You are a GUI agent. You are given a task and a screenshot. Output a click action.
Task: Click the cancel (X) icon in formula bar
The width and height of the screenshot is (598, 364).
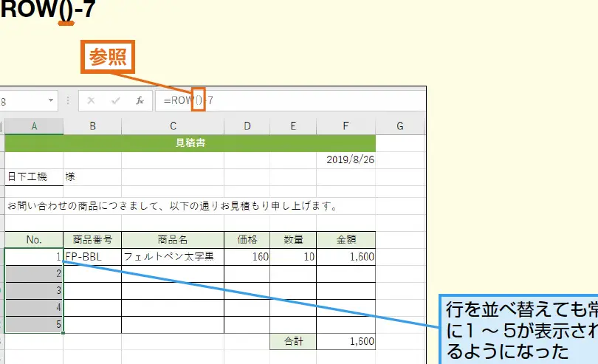tap(92, 100)
